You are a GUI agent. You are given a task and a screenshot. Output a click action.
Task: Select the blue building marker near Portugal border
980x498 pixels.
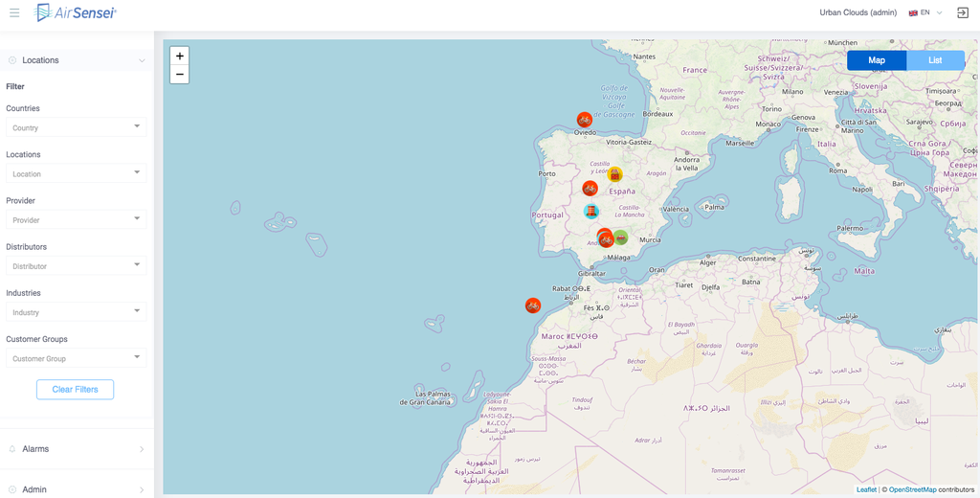[591, 212]
